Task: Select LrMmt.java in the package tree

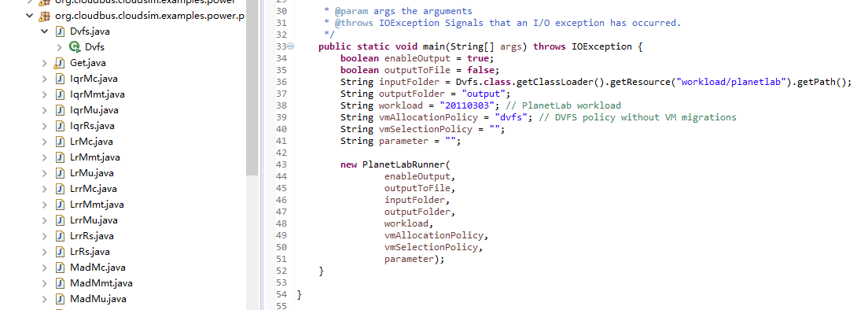Action: (95, 157)
